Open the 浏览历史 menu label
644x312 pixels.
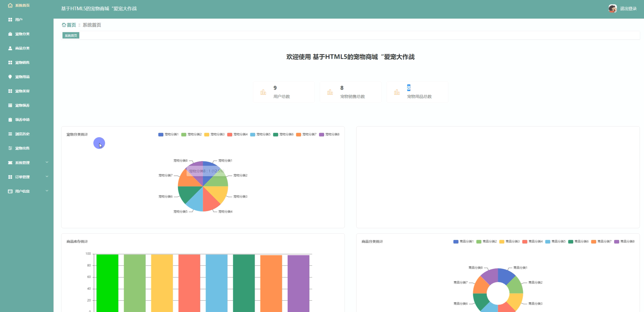click(x=22, y=134)
